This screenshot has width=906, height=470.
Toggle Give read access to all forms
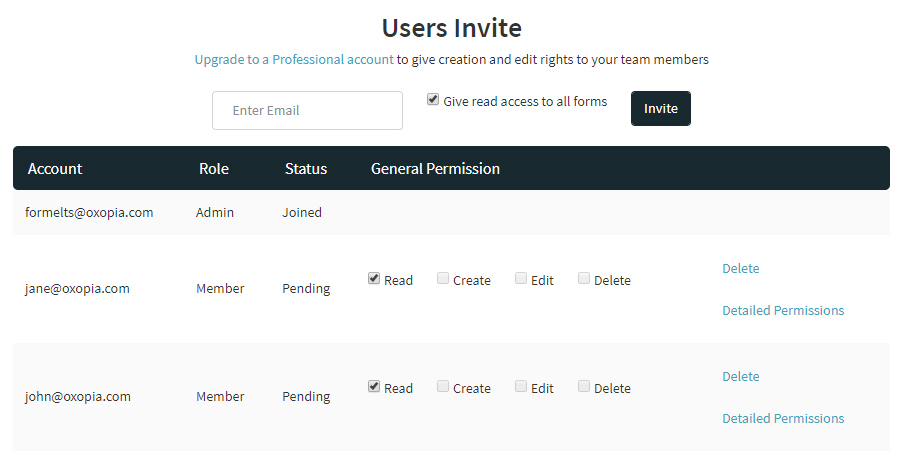point(433,100)
